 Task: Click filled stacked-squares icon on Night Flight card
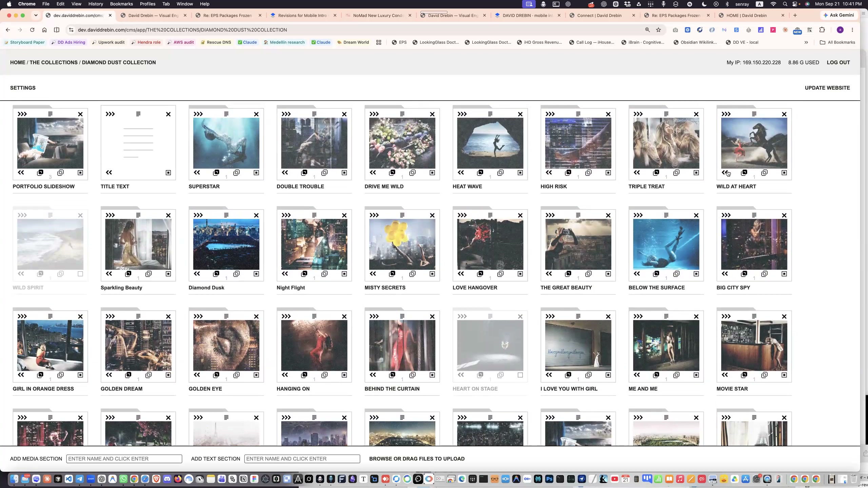click(x=304, y=273)
